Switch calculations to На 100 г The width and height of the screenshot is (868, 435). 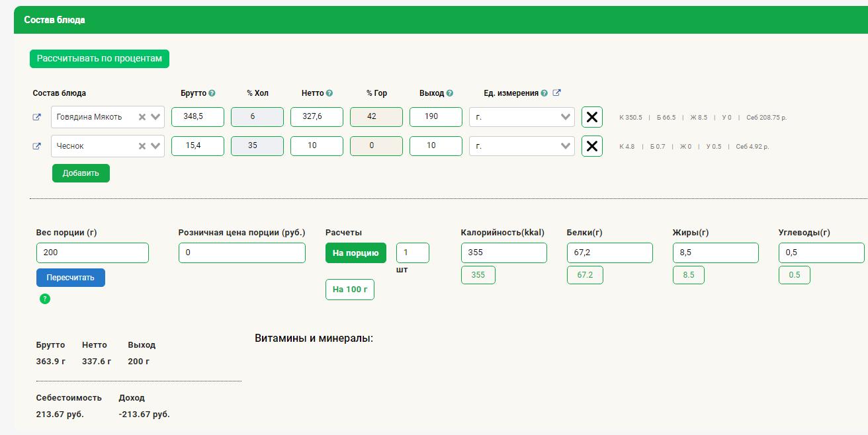coord(350,290)
